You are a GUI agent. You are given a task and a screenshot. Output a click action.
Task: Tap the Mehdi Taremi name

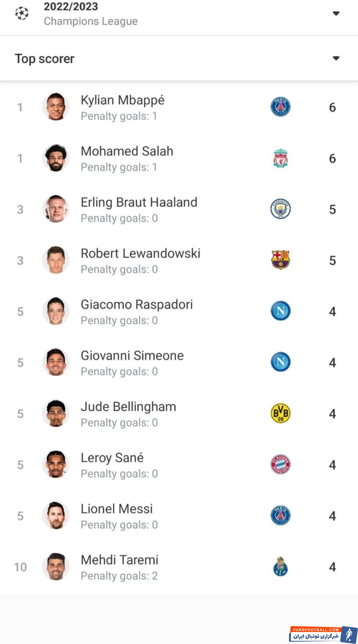120,560
